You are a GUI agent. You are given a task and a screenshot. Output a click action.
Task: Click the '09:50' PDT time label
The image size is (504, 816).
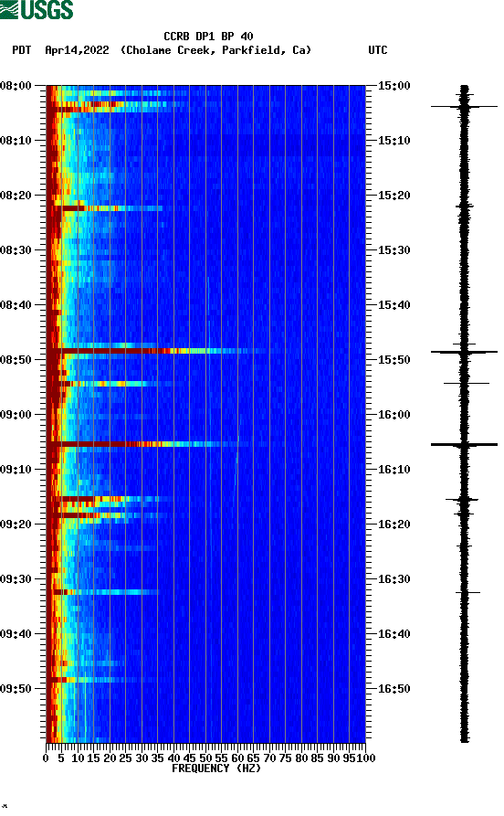click(16, 688)
